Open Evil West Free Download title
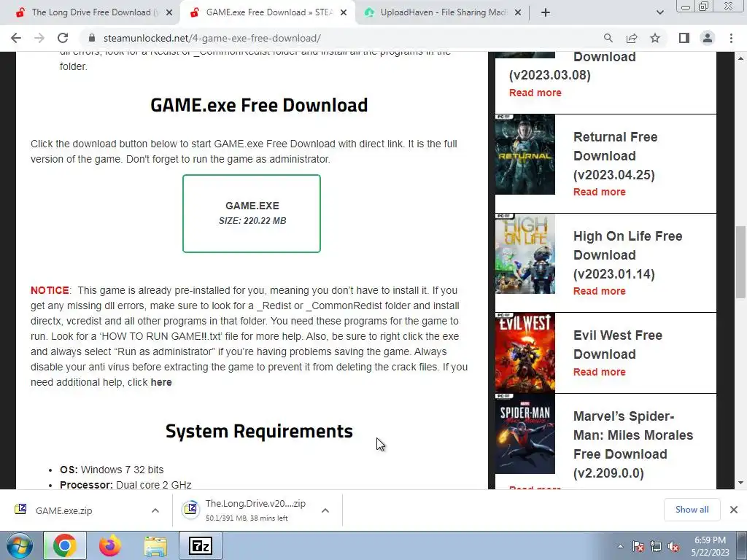747x560 pixels. tap(618, 345)
